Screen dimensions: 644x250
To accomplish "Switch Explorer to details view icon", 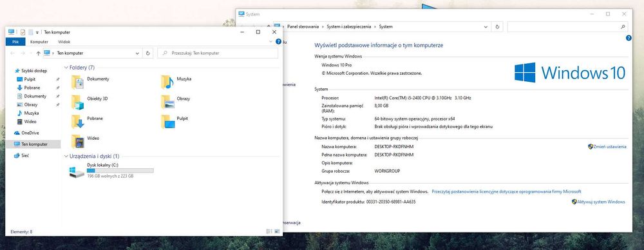I will point(269,232).
